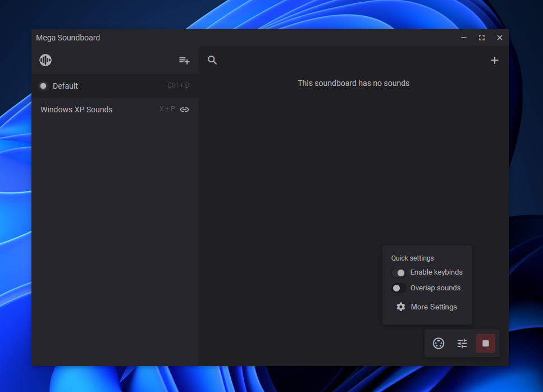Click the round indicator beside Default
Screen dimensions: 543x392
pyautogui.click(x=43, y=86)
